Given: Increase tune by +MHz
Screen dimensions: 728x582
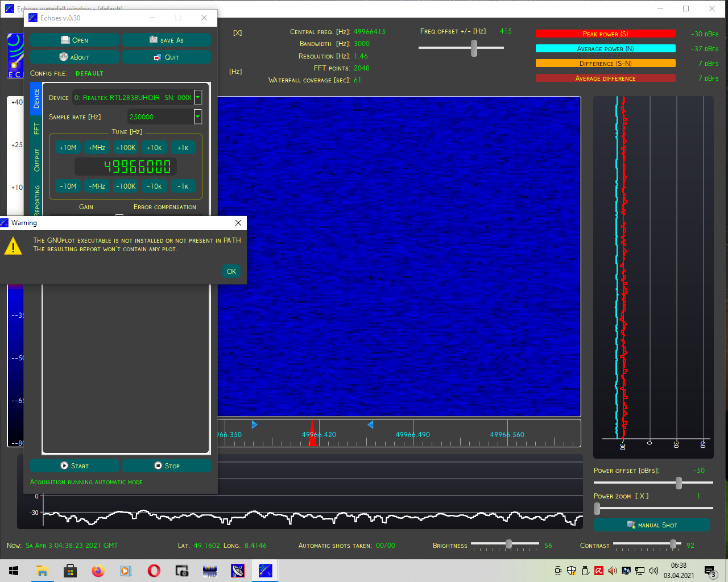Looking at the screenshot, I should [x=97, y=147].
